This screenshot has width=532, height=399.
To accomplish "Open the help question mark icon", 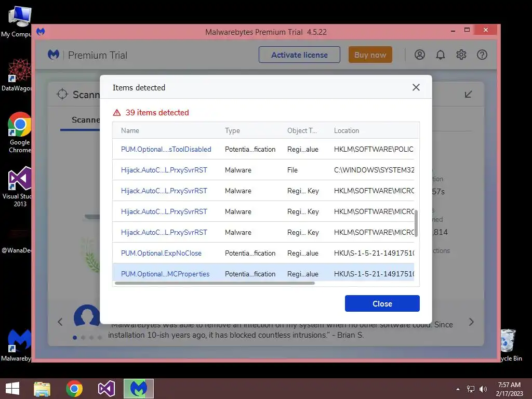I will [x=482, y=55].
